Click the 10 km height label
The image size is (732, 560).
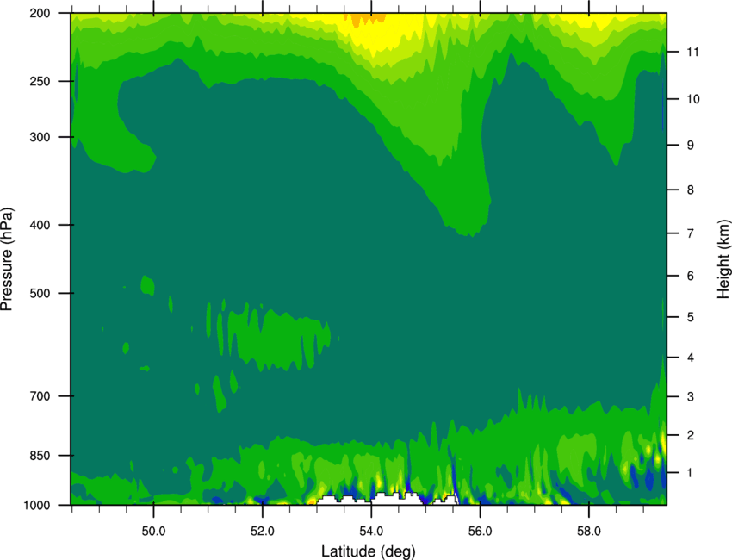click(x=693, y=99)
